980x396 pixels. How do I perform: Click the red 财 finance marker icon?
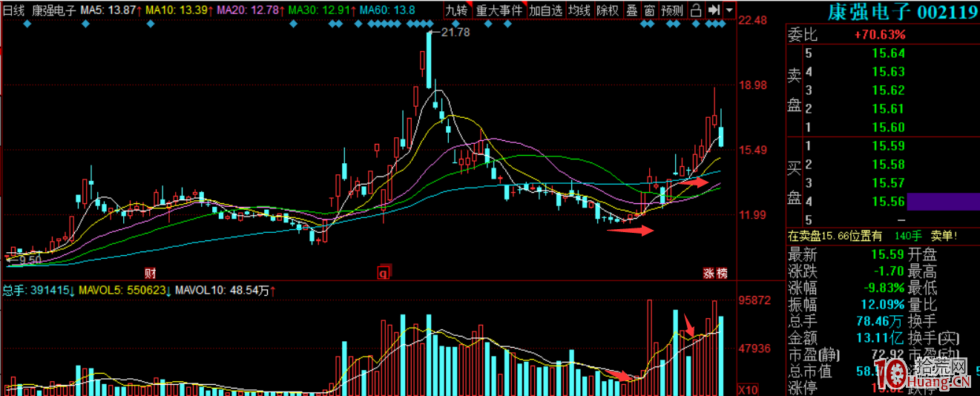tap(149, 273)
